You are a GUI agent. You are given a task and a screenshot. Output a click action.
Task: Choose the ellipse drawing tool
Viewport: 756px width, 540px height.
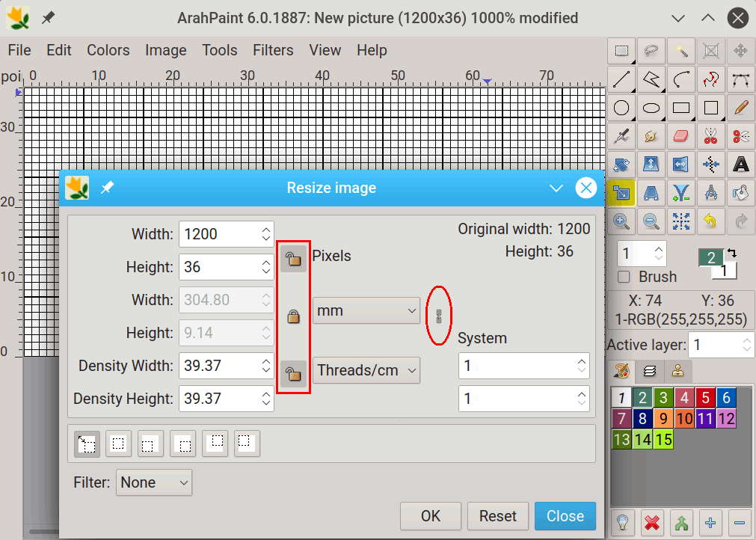(x=651, y=108)
